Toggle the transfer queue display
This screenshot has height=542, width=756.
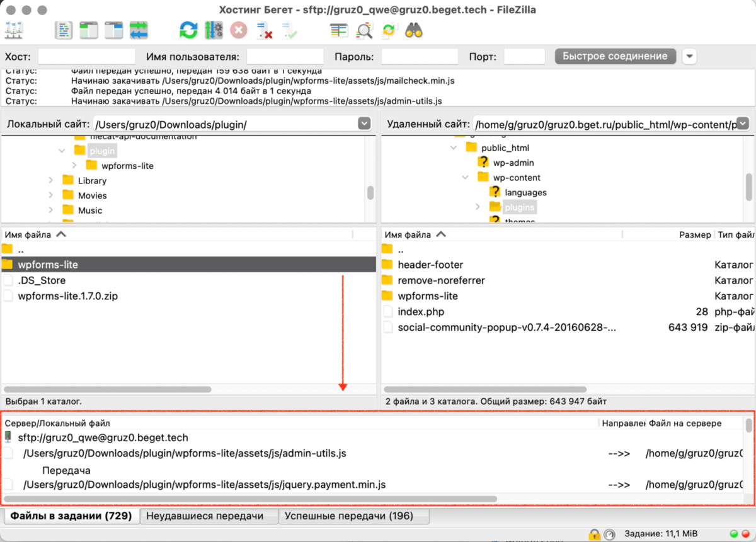139,30
